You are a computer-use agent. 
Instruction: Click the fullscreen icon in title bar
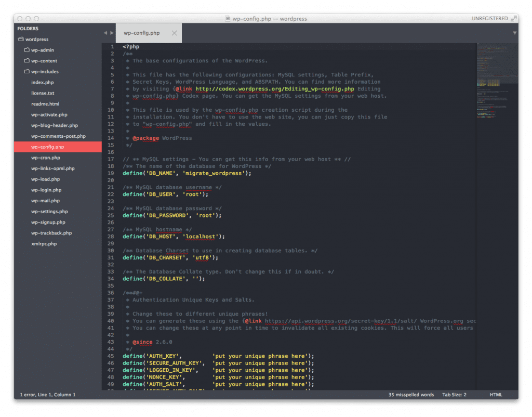click(514, 18)
